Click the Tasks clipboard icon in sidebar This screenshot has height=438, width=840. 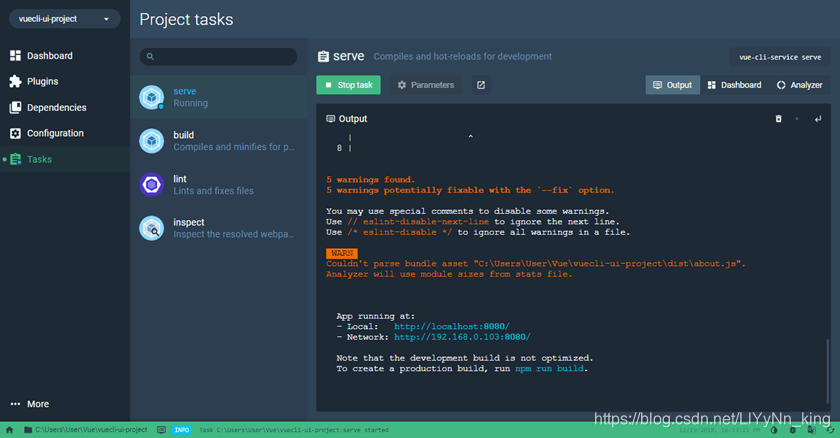[16, 159]
